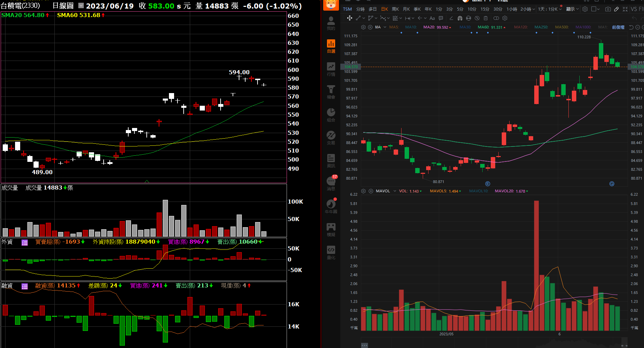The height and width of the screenshot is (348, 644).
Task: Switch to 周K weekly chart tab
Action: point(395,9)
